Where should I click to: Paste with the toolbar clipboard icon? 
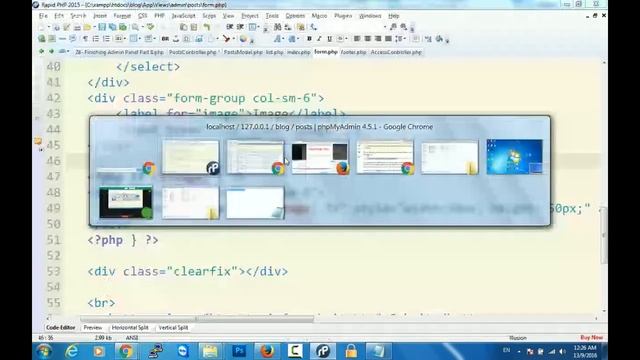coord(194,27)
